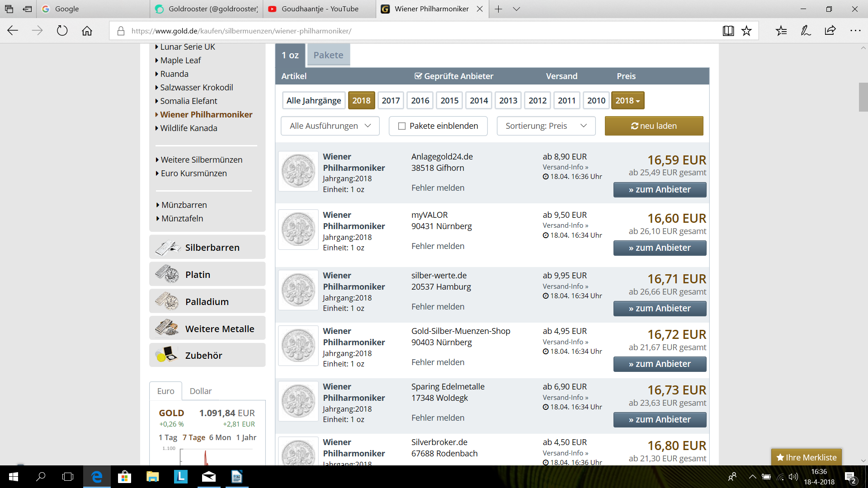The height and width of the screenshot is (488, 868).
Task: Check the Pakete einblenden checkbox
Action: (401, 126)
